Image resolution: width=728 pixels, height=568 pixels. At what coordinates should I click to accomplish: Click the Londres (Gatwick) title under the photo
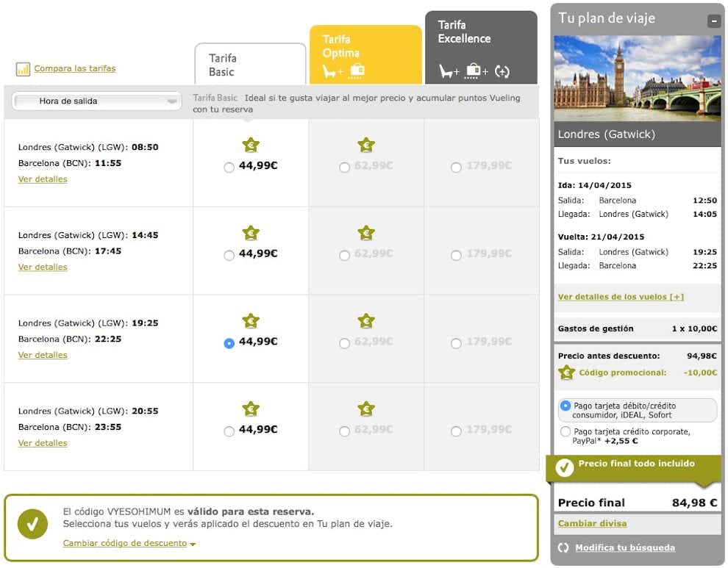point(607,134)
